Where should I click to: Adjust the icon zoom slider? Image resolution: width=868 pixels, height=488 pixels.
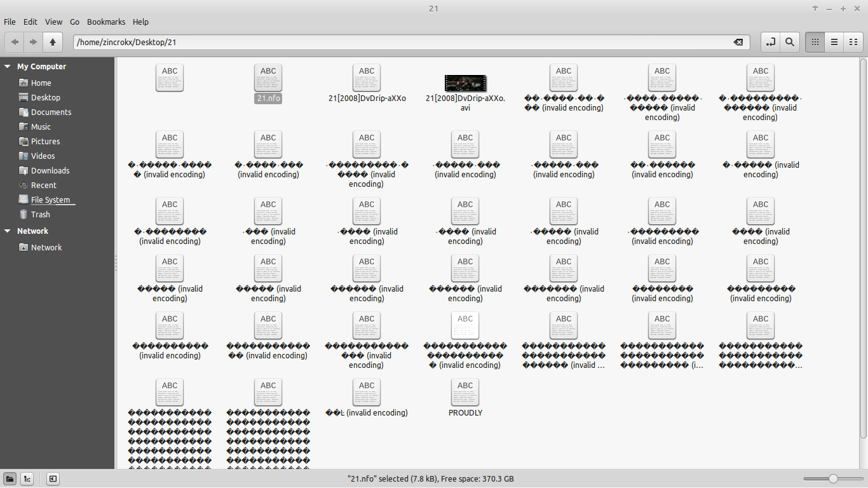point(833,478)
